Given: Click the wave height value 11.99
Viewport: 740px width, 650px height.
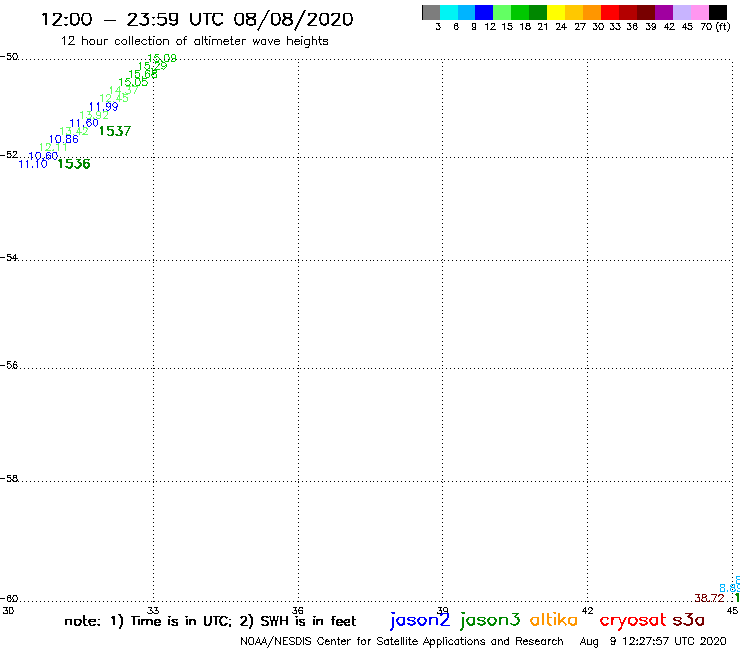Looking at the screenshot, I should pyautogui.click(x=103, y=107).
